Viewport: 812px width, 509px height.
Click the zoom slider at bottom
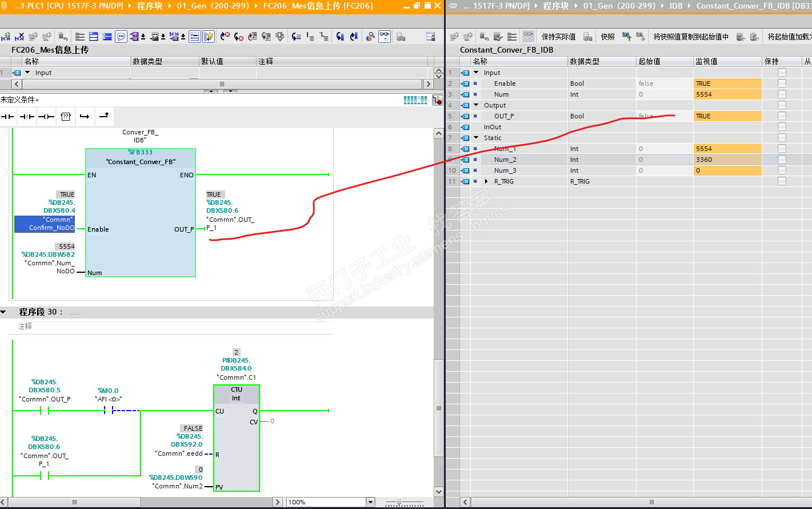click(x=399, y=502)
